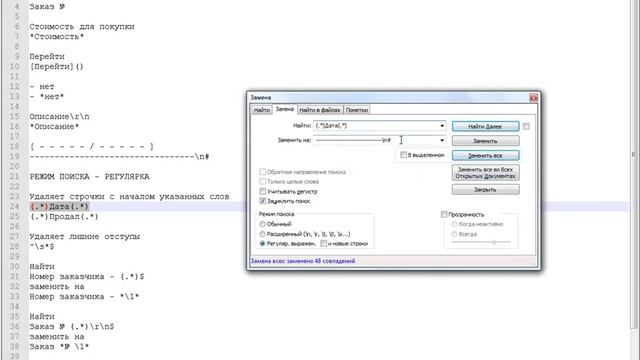The image size is (640, 360).
Task: Click the line 'Стоимость для покупки'
Action: coord(82,27)
